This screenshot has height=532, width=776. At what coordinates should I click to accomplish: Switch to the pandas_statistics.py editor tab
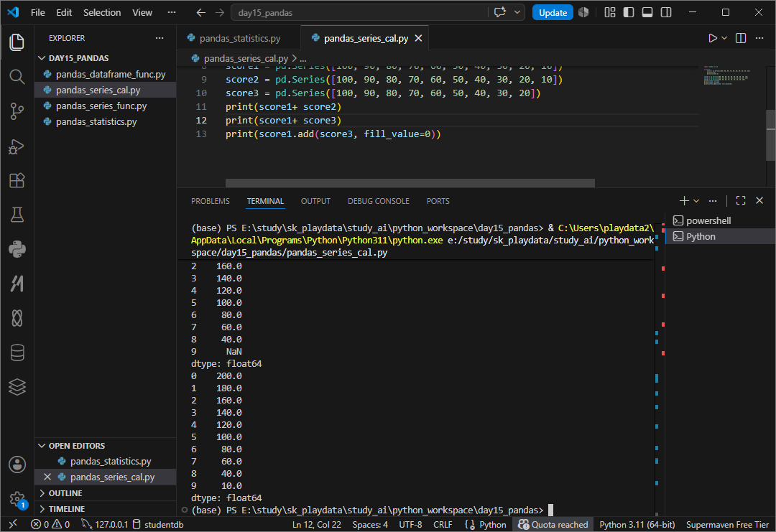coord(239,38)
